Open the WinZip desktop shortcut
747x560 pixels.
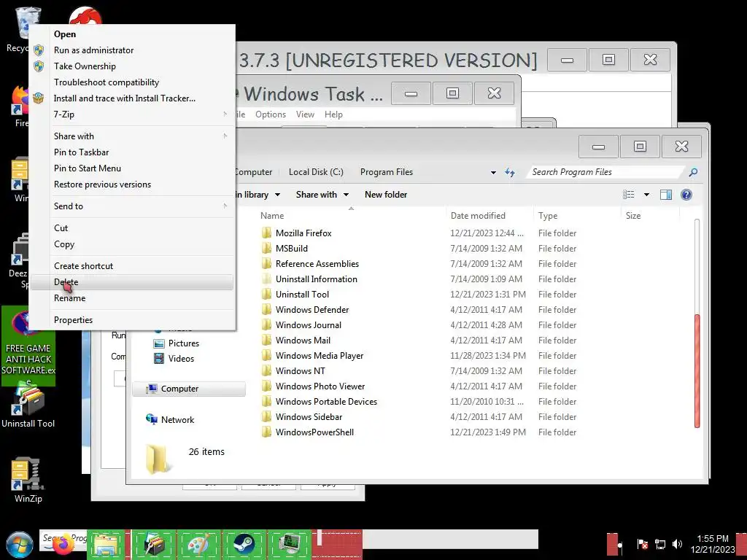(x=28, y=480)
